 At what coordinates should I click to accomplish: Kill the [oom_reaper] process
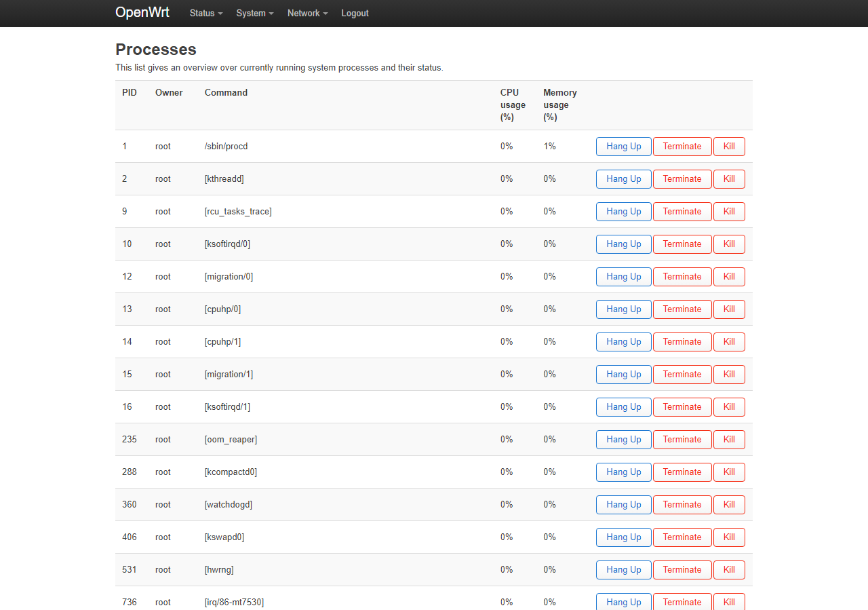(x=729, y=440)
